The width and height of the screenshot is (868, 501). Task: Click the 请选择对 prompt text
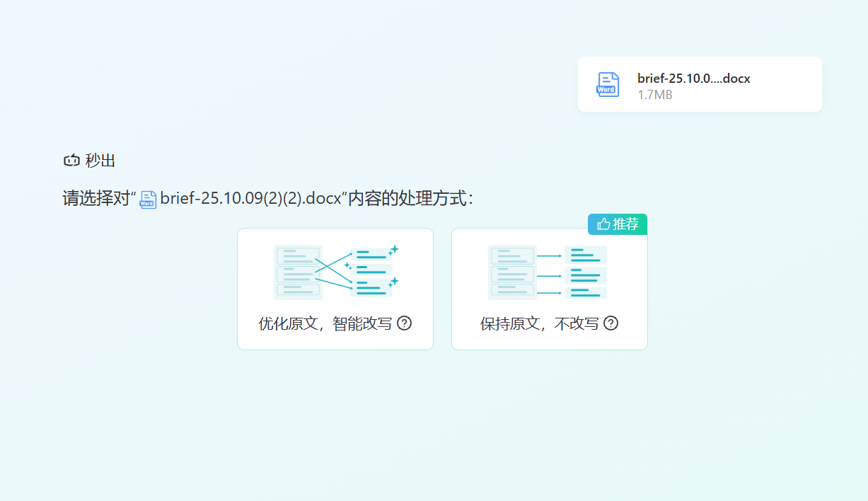coord(96,198)
